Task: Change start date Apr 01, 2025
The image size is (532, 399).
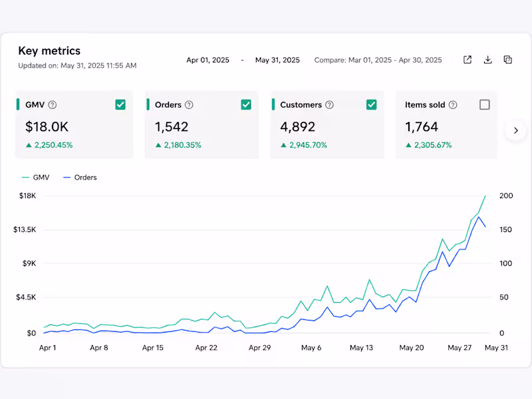Action: [207, 60]
